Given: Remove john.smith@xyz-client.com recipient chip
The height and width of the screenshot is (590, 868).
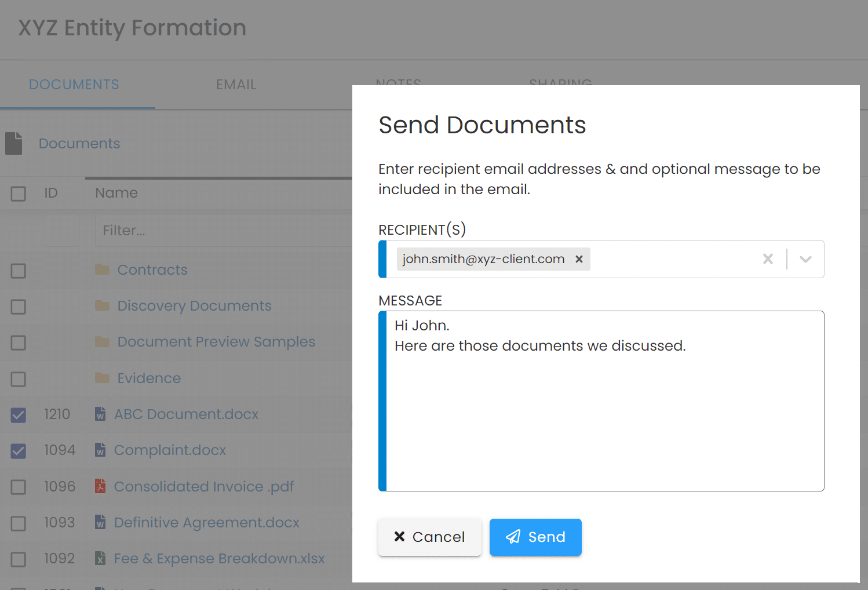Looking at the screenshot, I should click(579, 259).
